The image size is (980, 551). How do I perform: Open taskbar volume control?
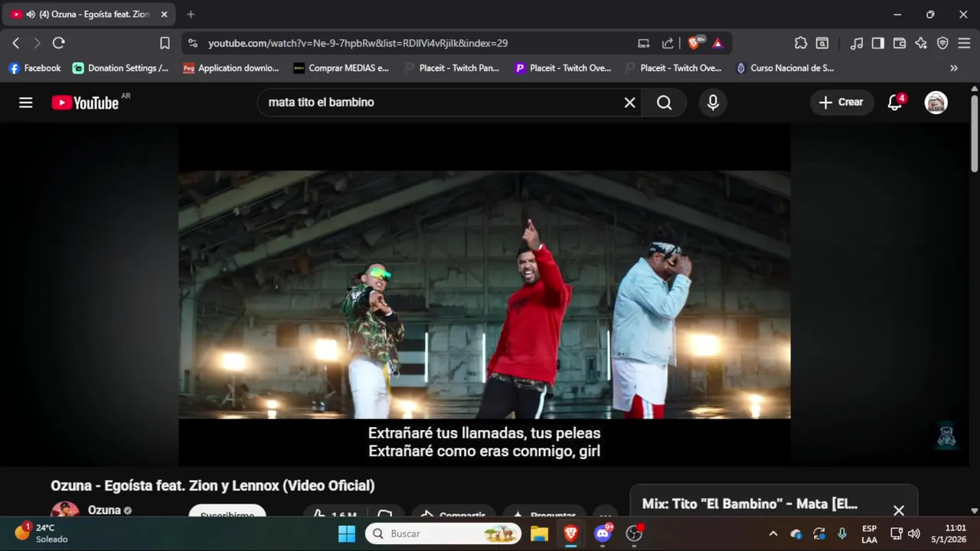click(913, 533)
